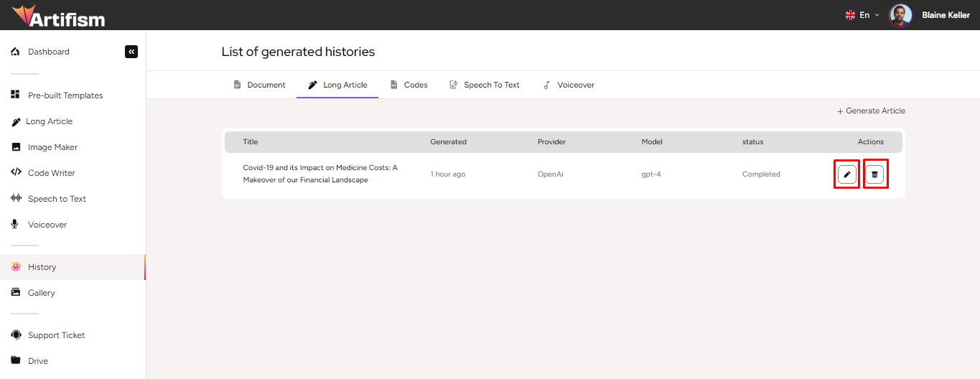
Task: Open Support Ticket page
Action: click(56, 335)
